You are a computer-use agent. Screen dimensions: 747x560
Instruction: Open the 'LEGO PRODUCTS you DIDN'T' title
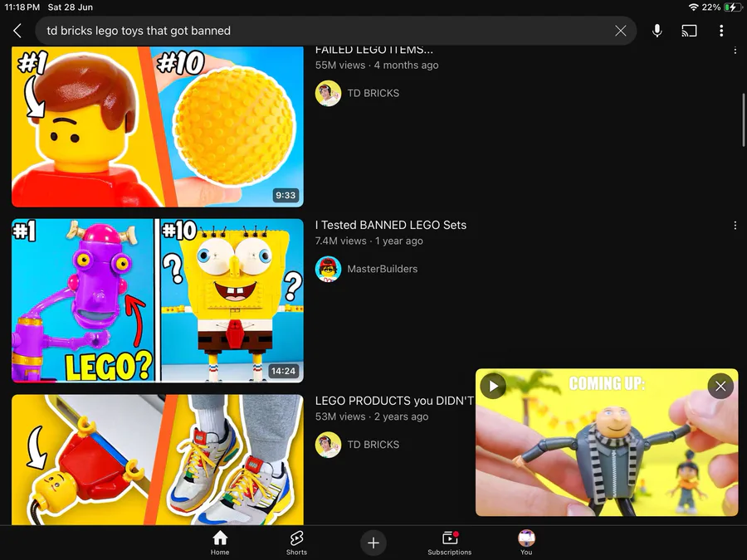[394, 401]
